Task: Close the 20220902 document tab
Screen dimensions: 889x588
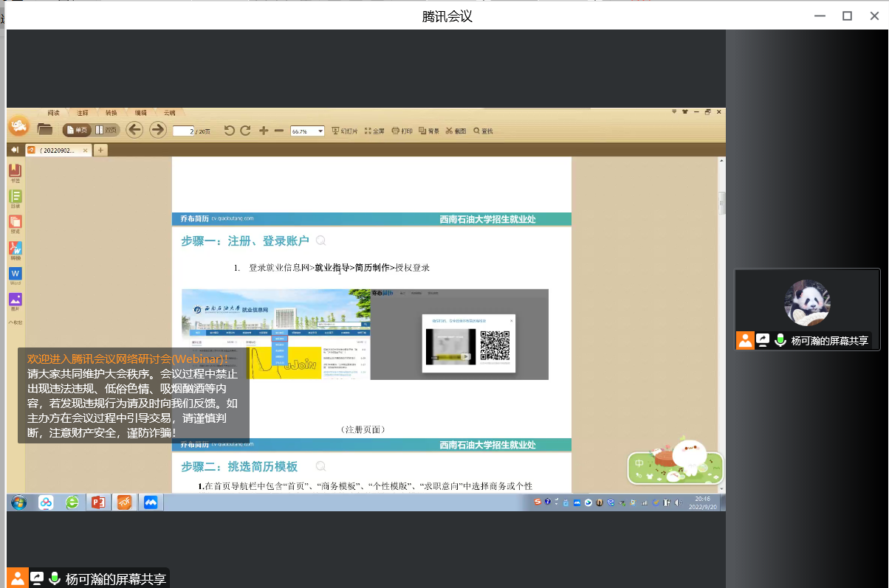Action: click(x=86, y=150)
